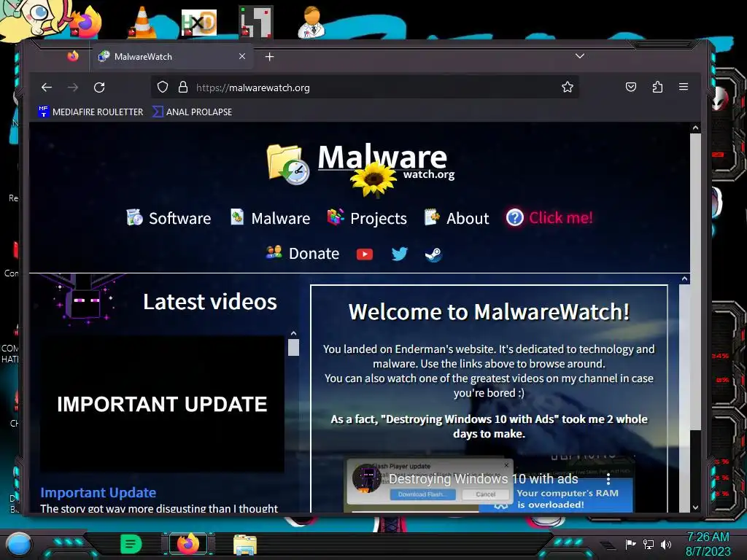This screenshot has height=560, width=747.
Task: Open the network tray icon
Action: (x=649, y=544)
